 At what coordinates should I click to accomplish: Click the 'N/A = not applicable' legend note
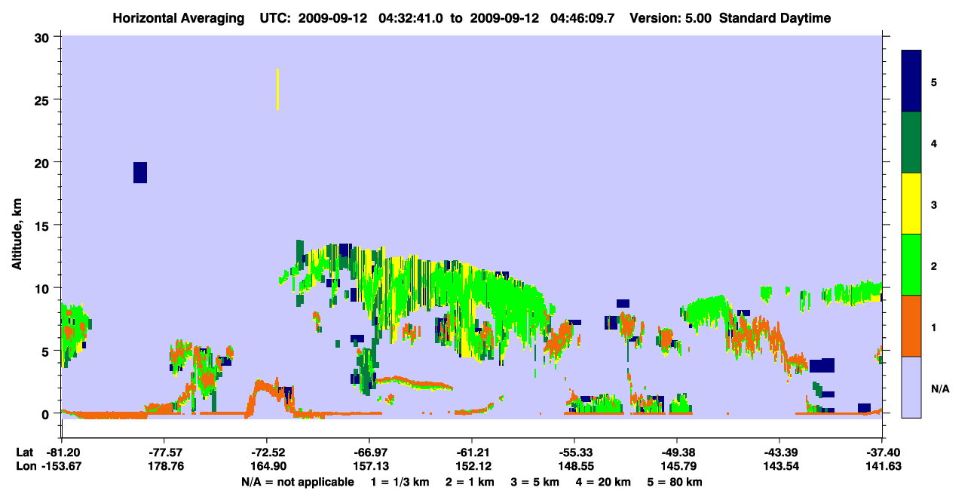coord(297,482)
